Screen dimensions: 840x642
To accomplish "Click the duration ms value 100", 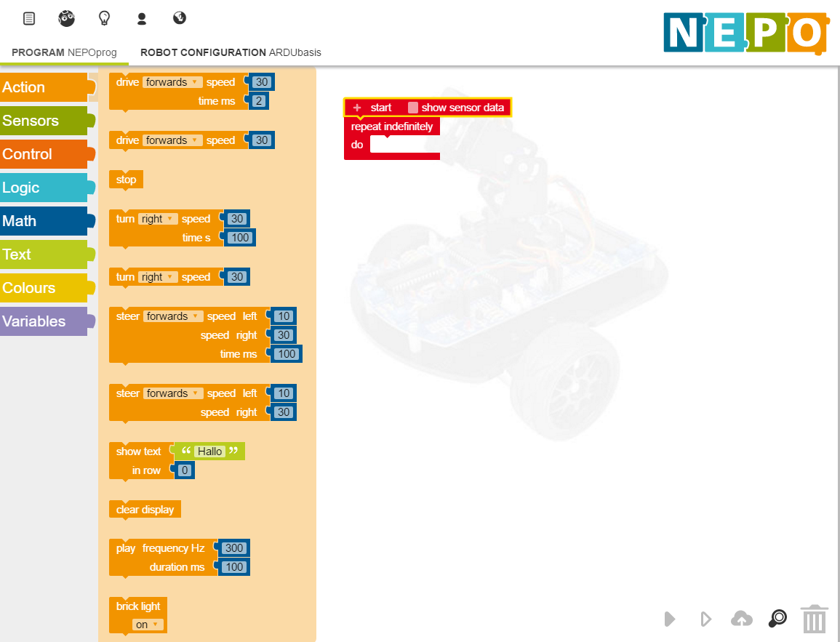I will click(x=234, y=567).
